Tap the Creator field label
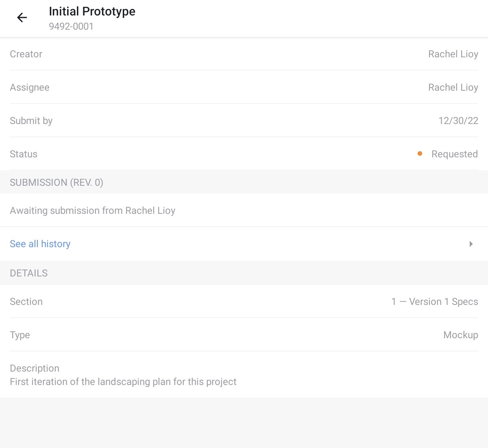The width and height of the screenshot is (488, 448). [x=26, y=54]
